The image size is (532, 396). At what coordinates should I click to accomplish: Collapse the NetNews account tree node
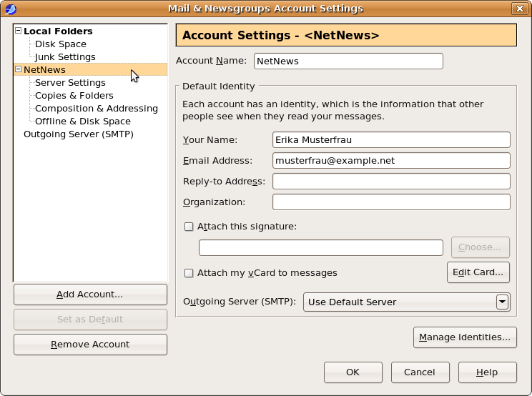pos(18,70)
